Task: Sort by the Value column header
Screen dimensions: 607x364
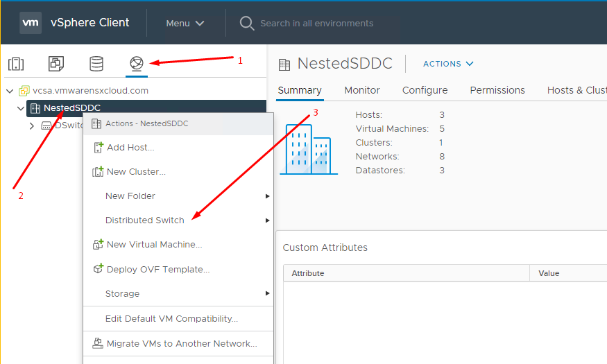Action: click(568, 273)
